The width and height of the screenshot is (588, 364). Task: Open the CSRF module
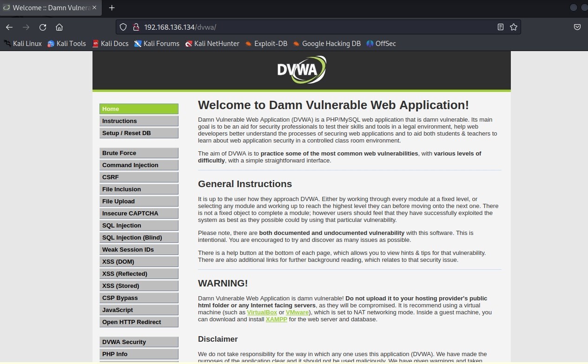(x=139, y=177)
